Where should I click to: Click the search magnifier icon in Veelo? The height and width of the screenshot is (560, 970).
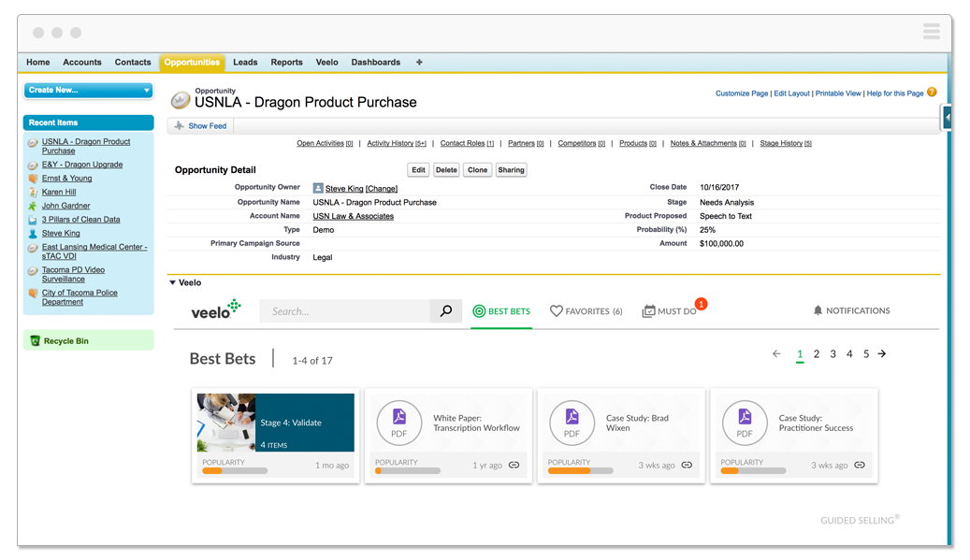pyautogui.click(x=445, y=311)
